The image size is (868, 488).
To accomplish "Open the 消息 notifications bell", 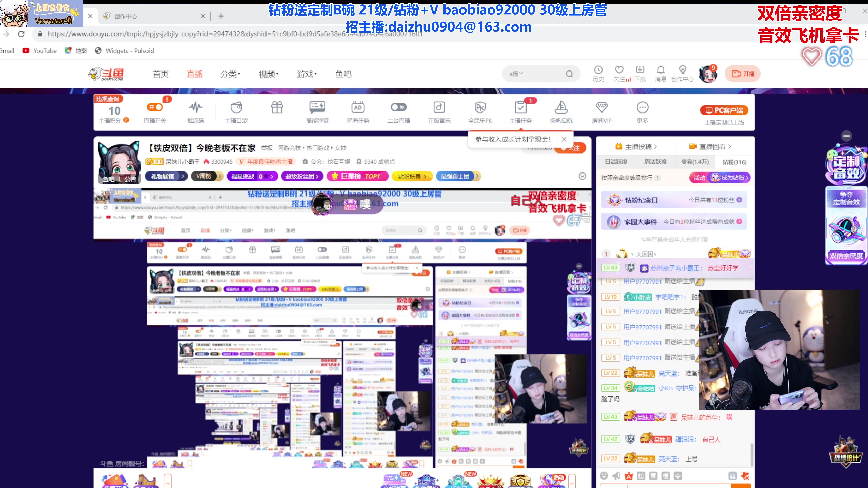I will [660, 74].
